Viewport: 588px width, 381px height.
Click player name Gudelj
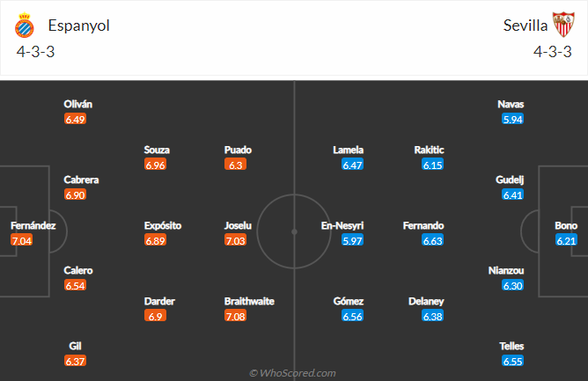(x=510, y=180)
